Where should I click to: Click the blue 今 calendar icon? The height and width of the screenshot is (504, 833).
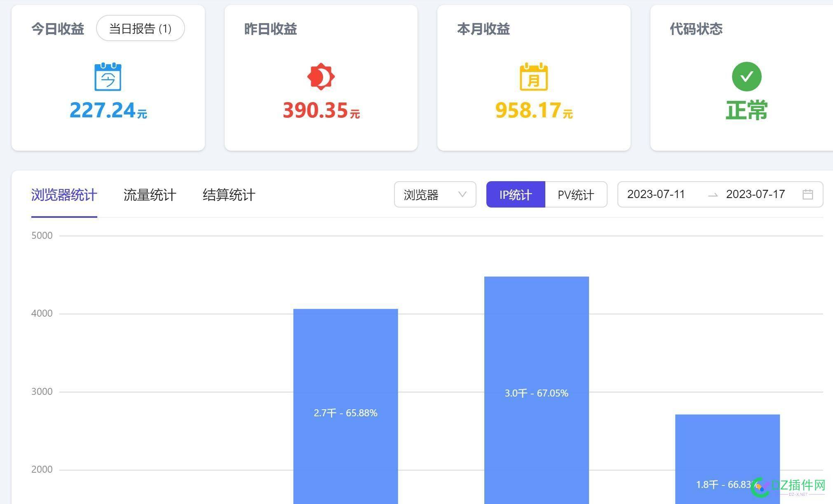[x=108, y=77]
